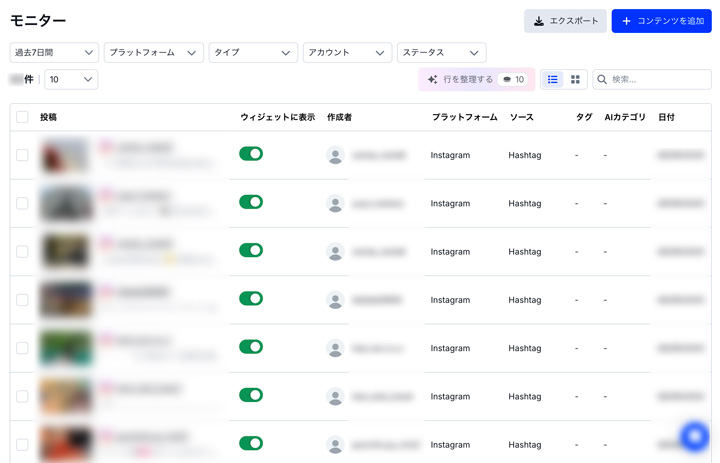The width and height of the screenshot is (720, 463).
Task: Click the author avatar in fifth row
Action: 335,348
